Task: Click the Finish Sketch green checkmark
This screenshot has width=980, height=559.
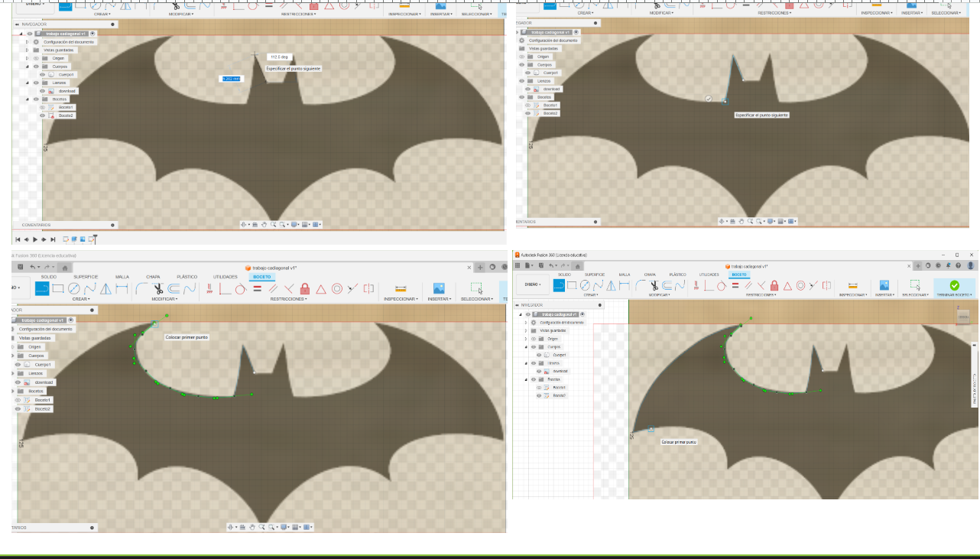Action: click(x=955, y=285)
